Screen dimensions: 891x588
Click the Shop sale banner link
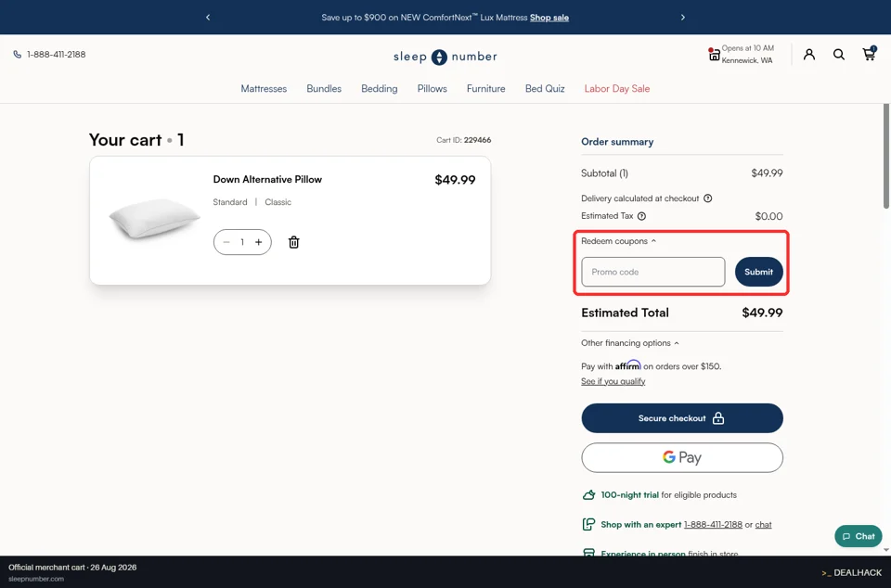(x=549, y=18)
